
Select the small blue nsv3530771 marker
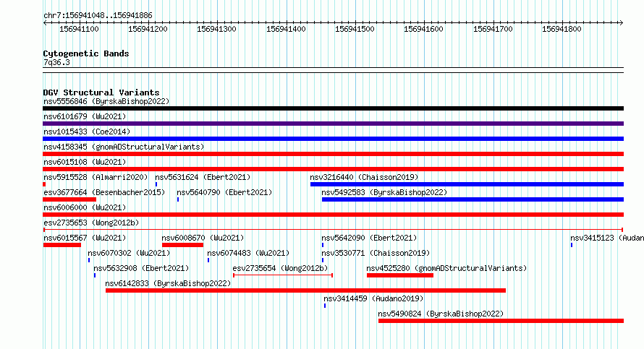pos(323,260)
